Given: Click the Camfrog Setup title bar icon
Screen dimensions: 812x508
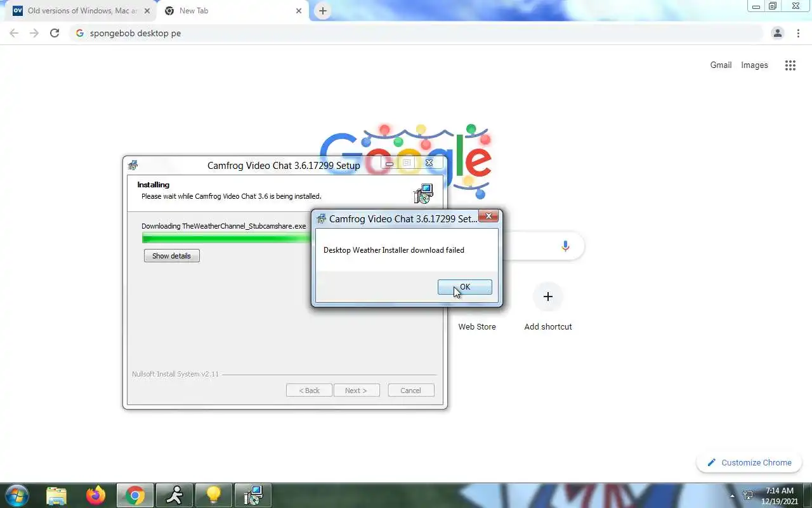Looking at the screenshot, I should tap(133, 165).
